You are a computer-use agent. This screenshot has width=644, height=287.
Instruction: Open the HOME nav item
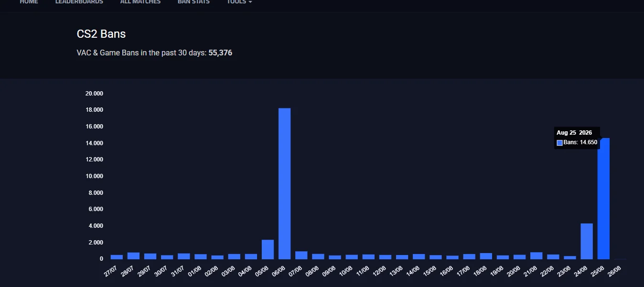coord(29,2)
